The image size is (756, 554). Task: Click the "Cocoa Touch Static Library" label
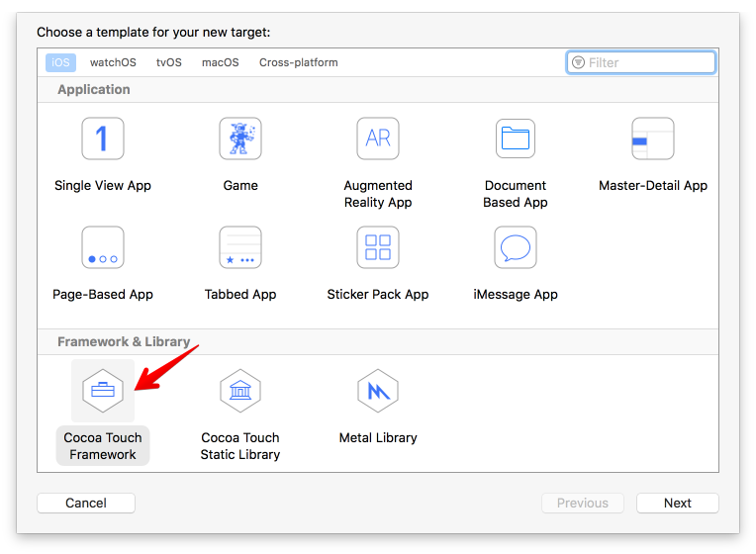pyautogui.click(x=240, y=446)
